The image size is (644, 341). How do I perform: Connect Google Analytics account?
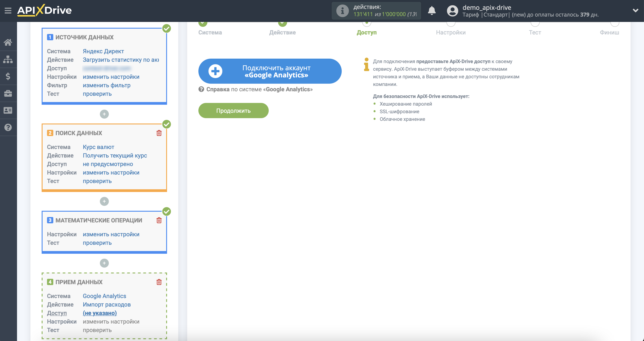[x=270, y=71]
